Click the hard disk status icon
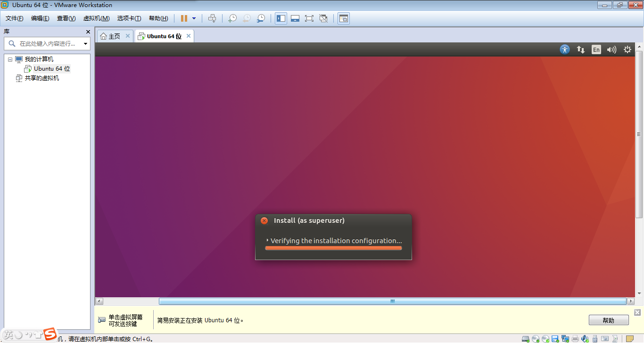Screen dimensions: 644x343 [526, 338]
